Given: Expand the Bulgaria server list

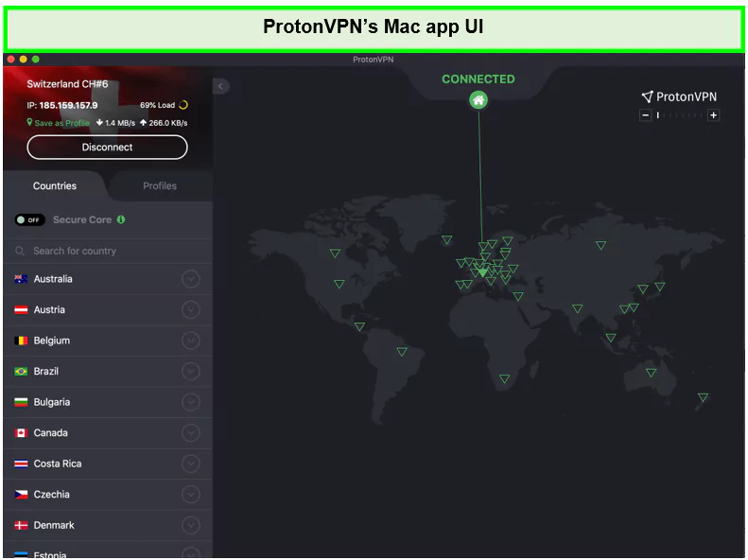Looking at the screenshot, I should [x=190, y=402].
